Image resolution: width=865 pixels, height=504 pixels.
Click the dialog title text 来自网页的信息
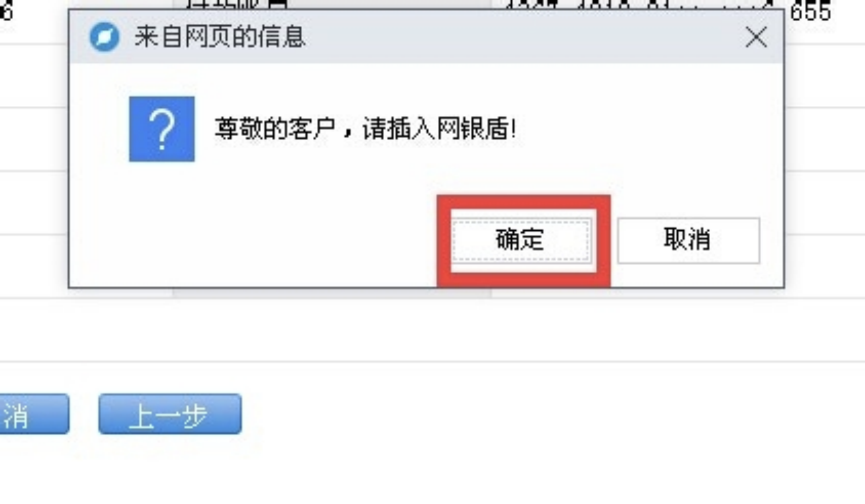pyautogui.click(x=220, y=37)
